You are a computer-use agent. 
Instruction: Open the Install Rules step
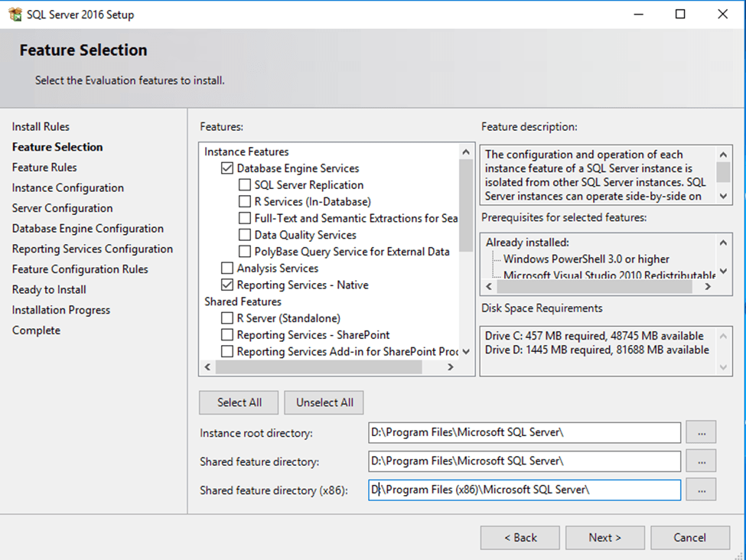41,126
